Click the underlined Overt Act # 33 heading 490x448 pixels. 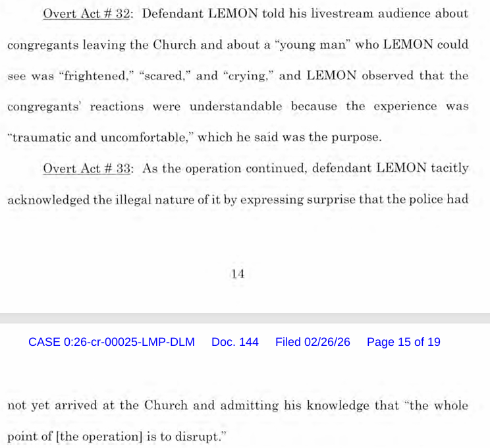[x=86, y=169]
